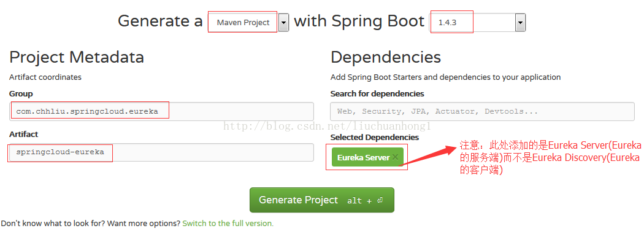The width and height of the screenshot is (644, 239).
Task: Click the Group label
Action: [21, 94]
